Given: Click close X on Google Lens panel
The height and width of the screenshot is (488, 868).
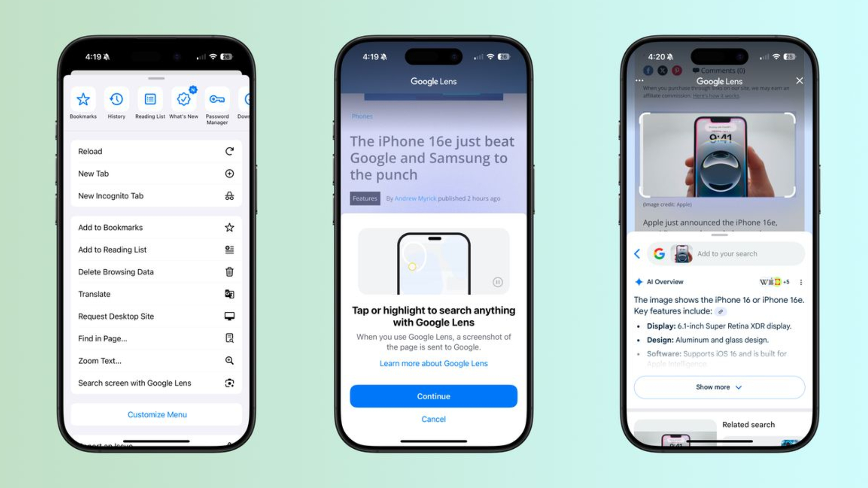Looking at the screenshot, I should pos(799,81).
